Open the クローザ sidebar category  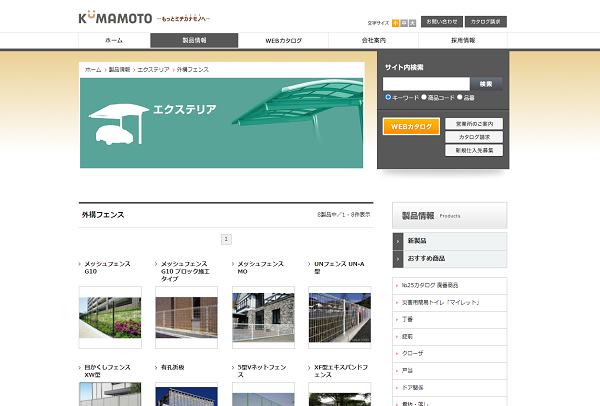pos(450,354)
